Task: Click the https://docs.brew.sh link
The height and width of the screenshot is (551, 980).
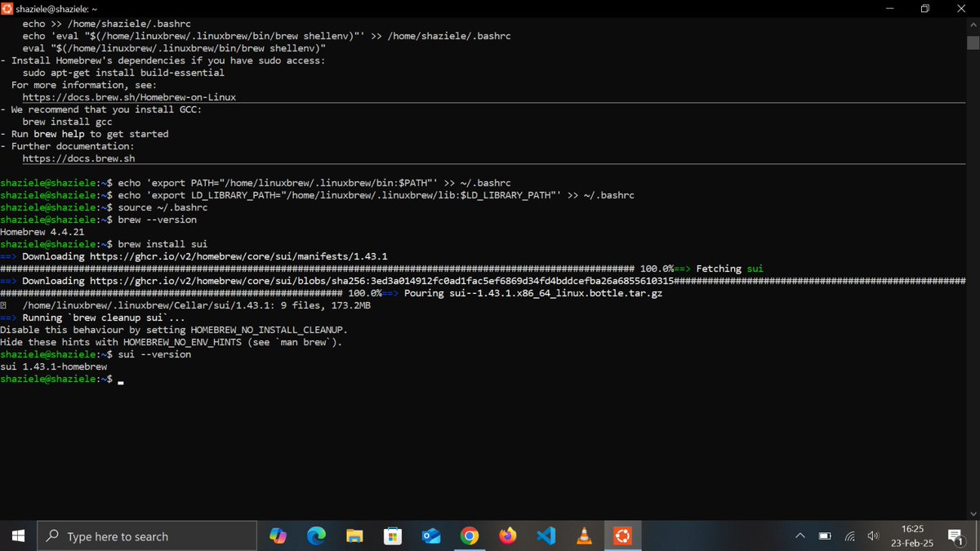Action: 79,158
